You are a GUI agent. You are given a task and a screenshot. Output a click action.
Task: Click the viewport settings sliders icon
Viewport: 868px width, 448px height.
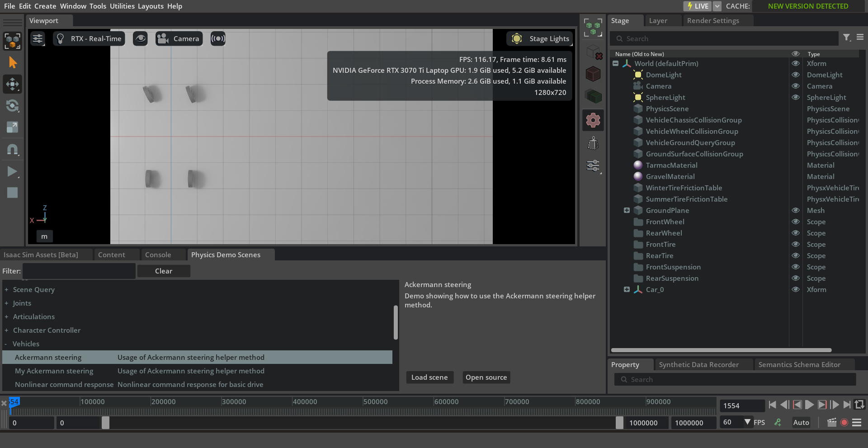[x=38, y=39]
